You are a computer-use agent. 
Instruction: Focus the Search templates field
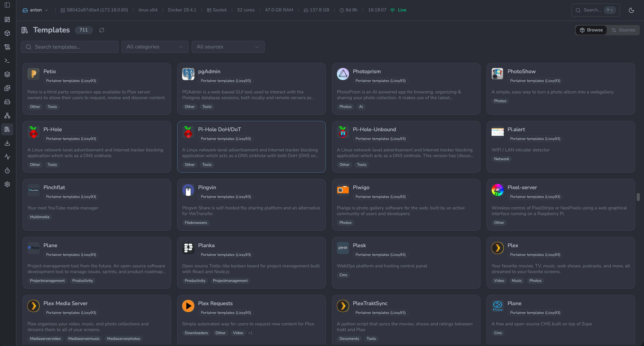(x=70, y=47)
